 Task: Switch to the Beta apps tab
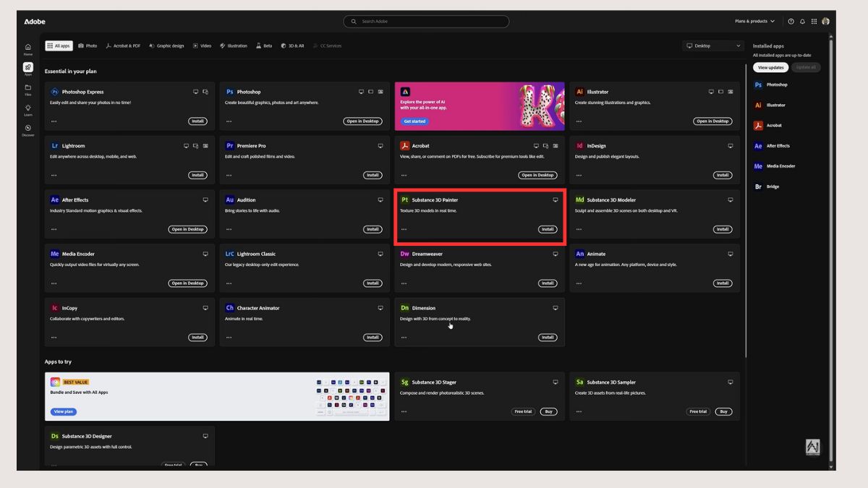click(264, 46)
